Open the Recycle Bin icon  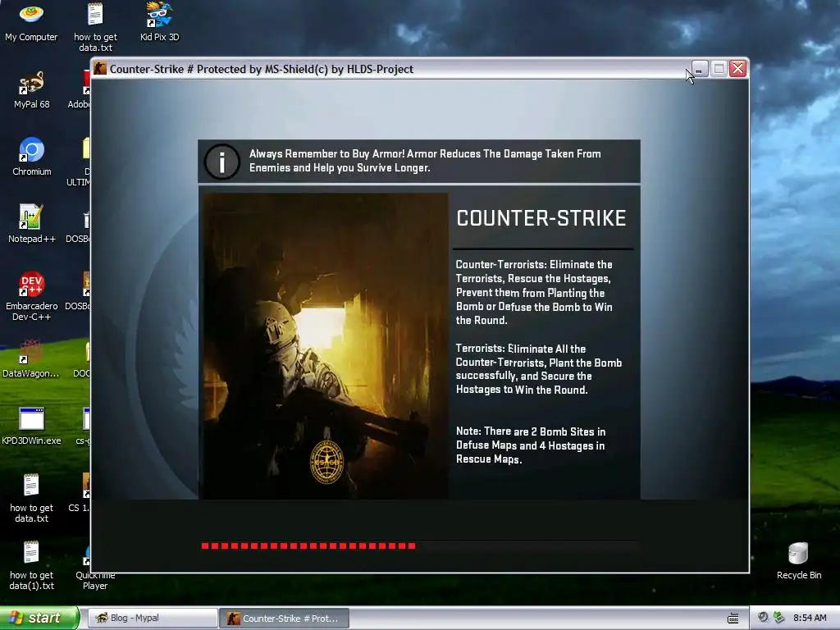coord(799,561)
